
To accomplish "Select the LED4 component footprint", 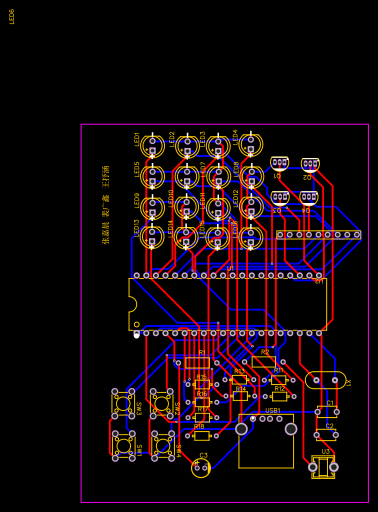I will point(251,145).
